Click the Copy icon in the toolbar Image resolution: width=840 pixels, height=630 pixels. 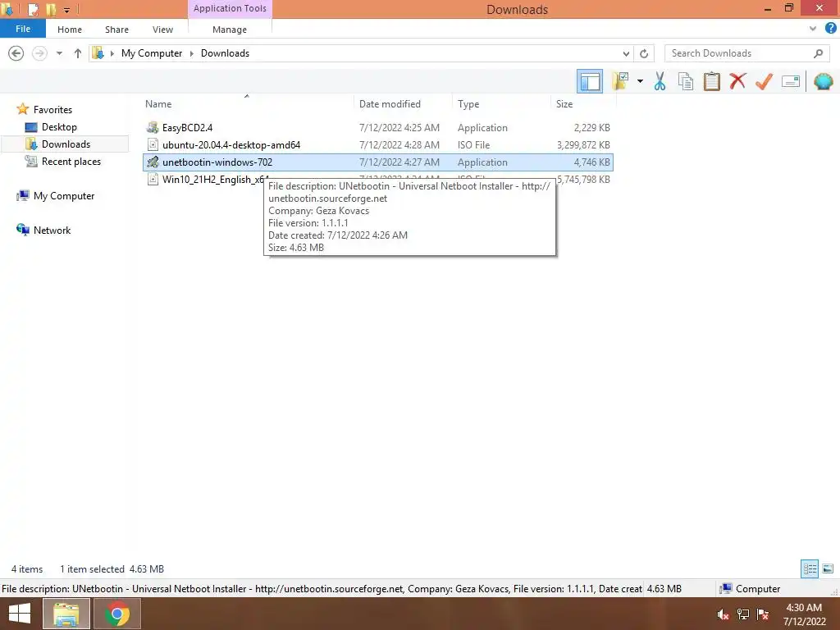pyautogui.click(x=685, y=81)
